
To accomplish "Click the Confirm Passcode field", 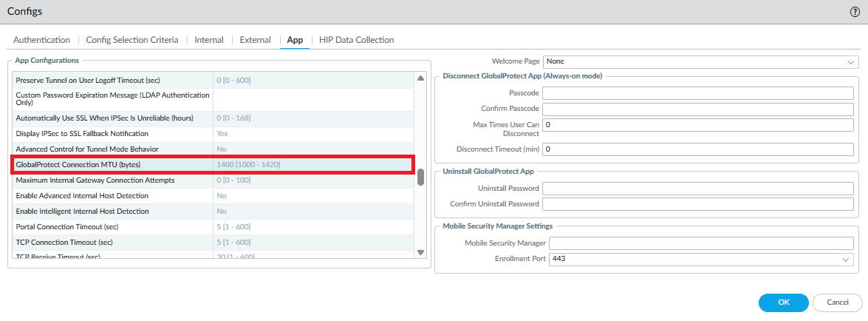I will [x=698, y=109].
